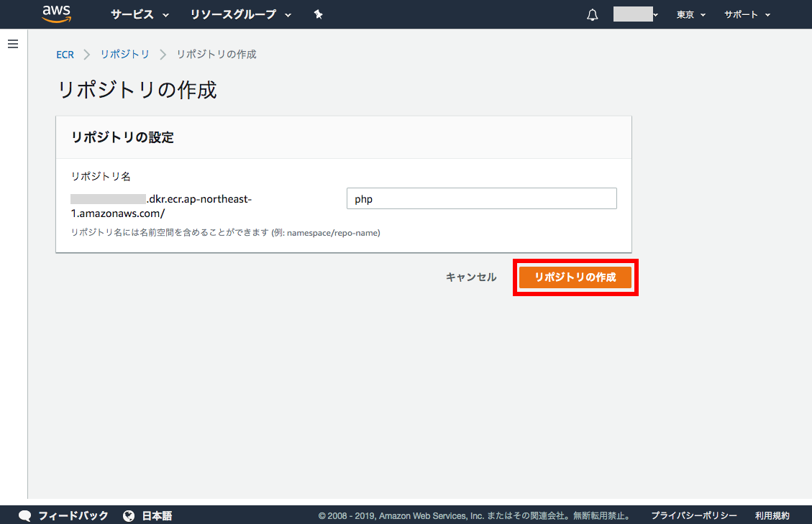Click the リポジトリの作成 breadcrumb text

tap(216, 55)
